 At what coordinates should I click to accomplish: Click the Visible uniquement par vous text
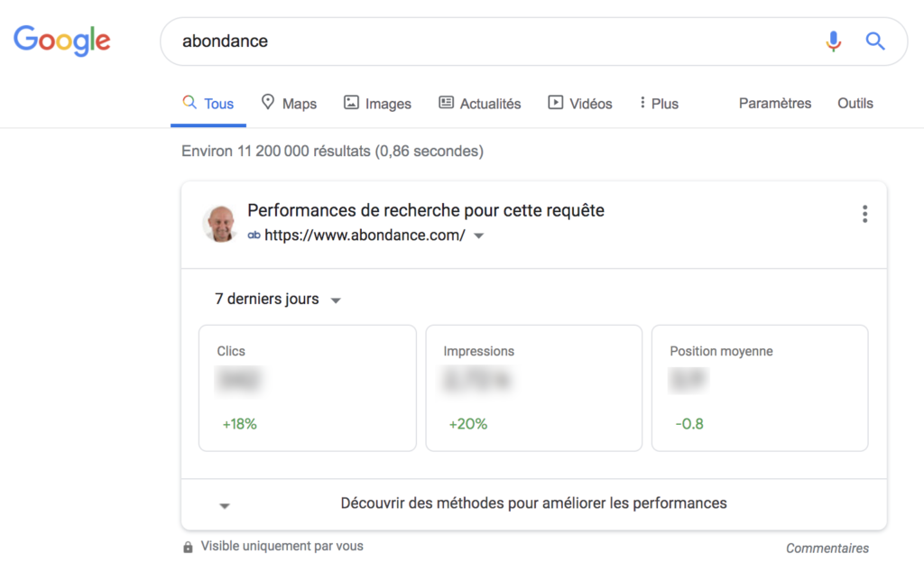[x=282, y=546]
